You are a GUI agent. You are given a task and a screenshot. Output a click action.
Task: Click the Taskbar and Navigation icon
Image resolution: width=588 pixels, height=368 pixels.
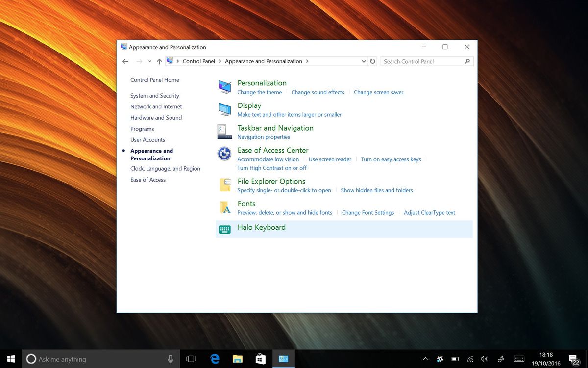pyautogui.click(x=224, y=131)
